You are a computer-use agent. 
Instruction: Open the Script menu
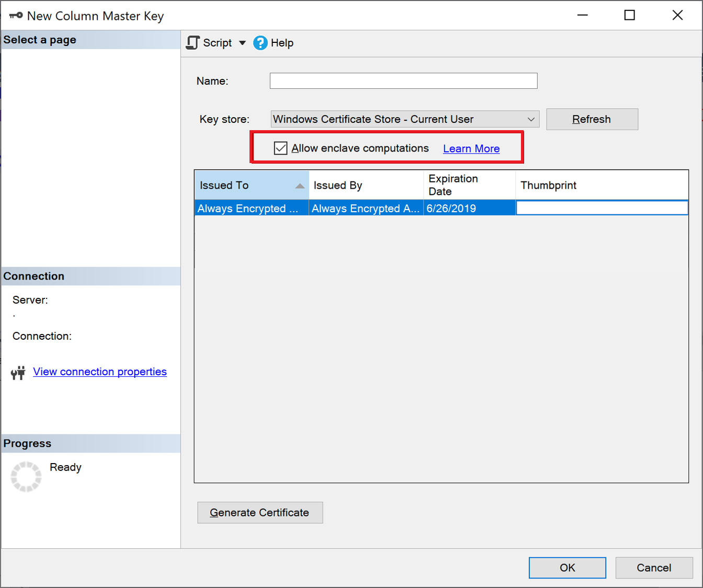click(217, 42)
